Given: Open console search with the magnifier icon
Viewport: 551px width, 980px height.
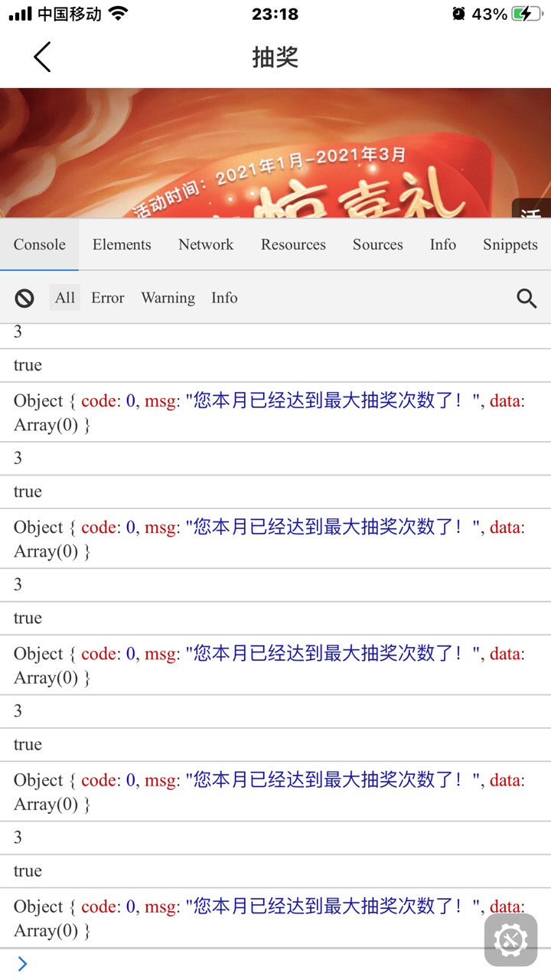Looking at the screenshot, I should (527, 298).
